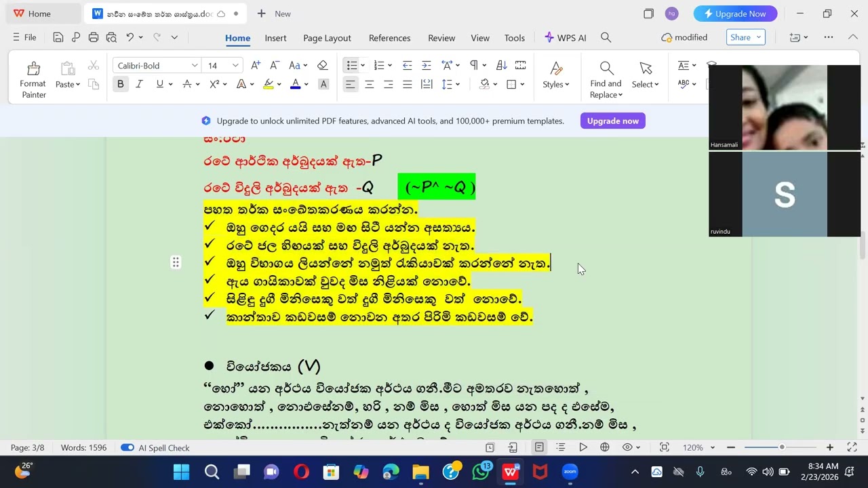Open Zoom app from taskbar
Image resolution: width=868 pixels, height=488 pixels.
coord(570,472)
